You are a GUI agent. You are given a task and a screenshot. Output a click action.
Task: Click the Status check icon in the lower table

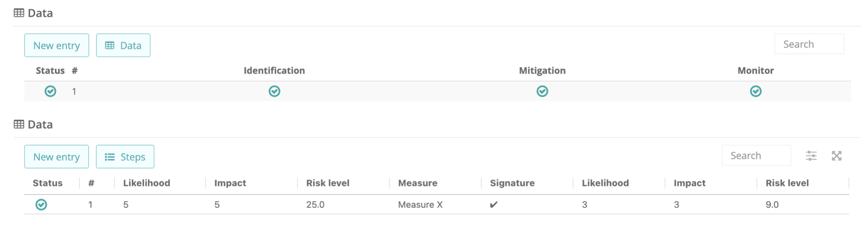click(x=41, y=204)
